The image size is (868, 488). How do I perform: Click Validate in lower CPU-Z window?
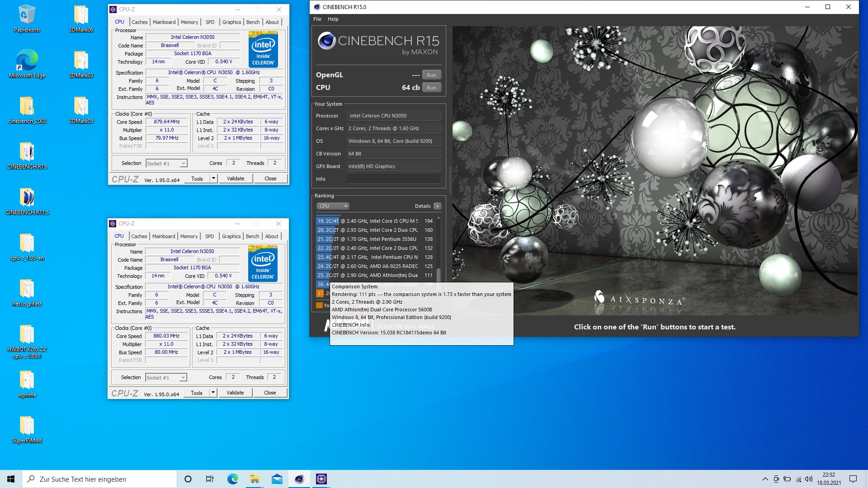point(235,393)
